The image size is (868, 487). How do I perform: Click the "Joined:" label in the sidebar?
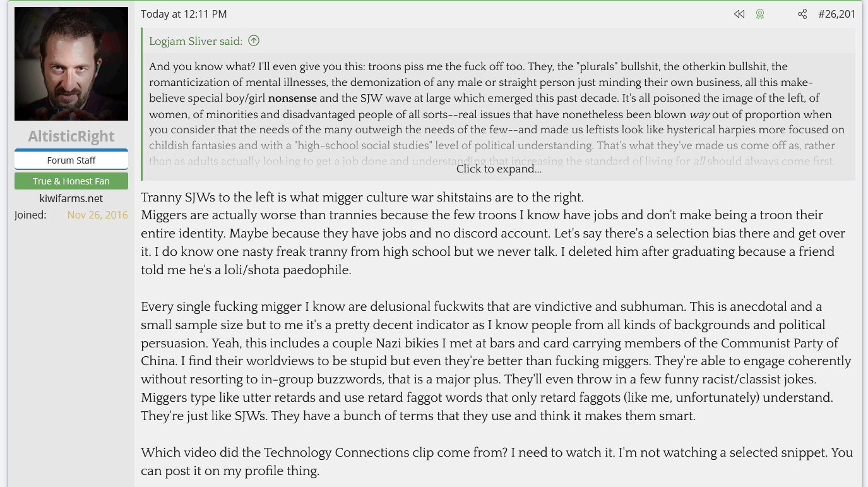click(30, 215)
